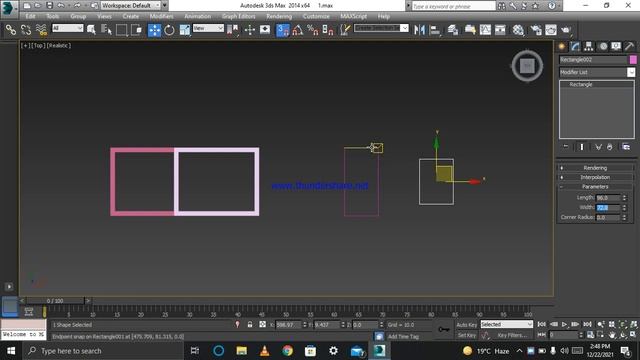Click the ViewCube in the viewport
The image size is (640, 360).
(x=527, y=66)
